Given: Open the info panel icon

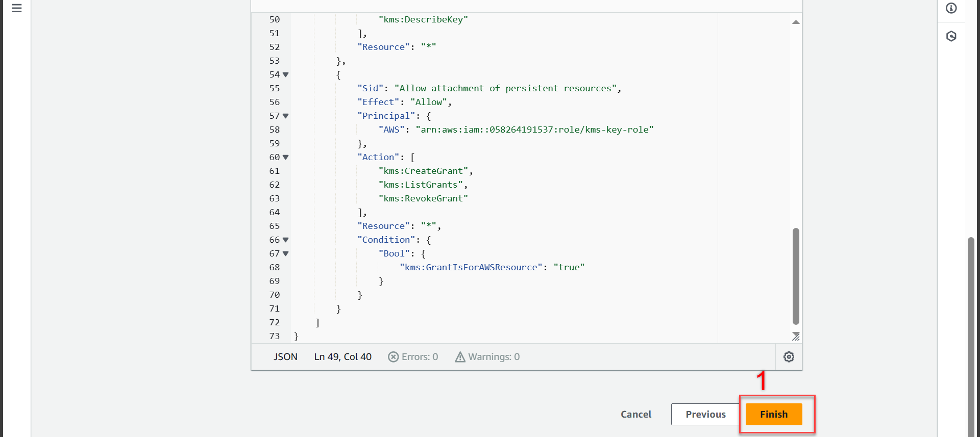Looking at the screenshot, I should pos(951,8).
